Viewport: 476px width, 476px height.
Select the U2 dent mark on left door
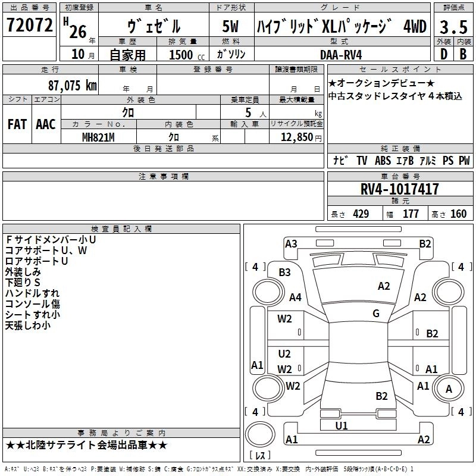[x=284, y=354]
